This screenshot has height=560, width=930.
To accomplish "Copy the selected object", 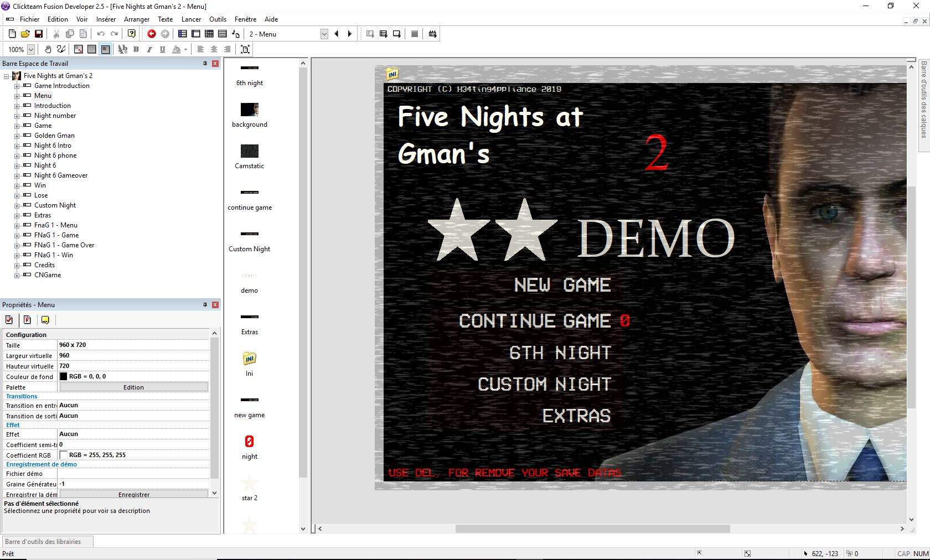I will point(70,34).
